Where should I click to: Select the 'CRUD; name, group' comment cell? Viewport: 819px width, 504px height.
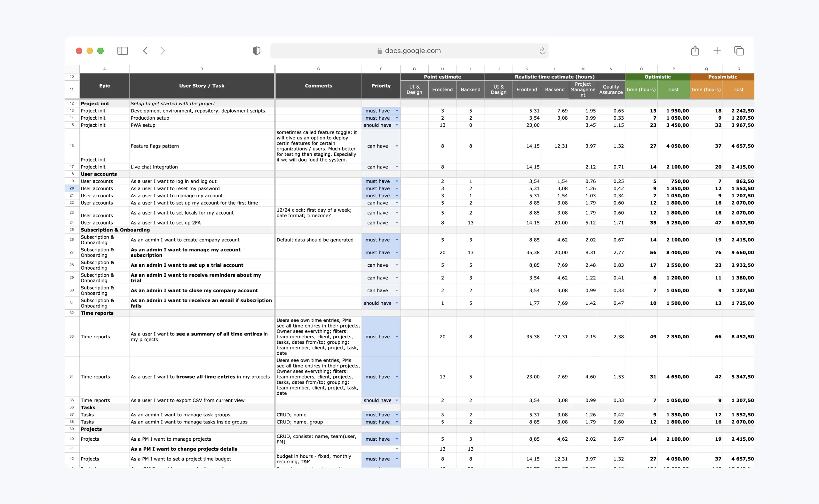pyautogui.click(x=318, y=422)
